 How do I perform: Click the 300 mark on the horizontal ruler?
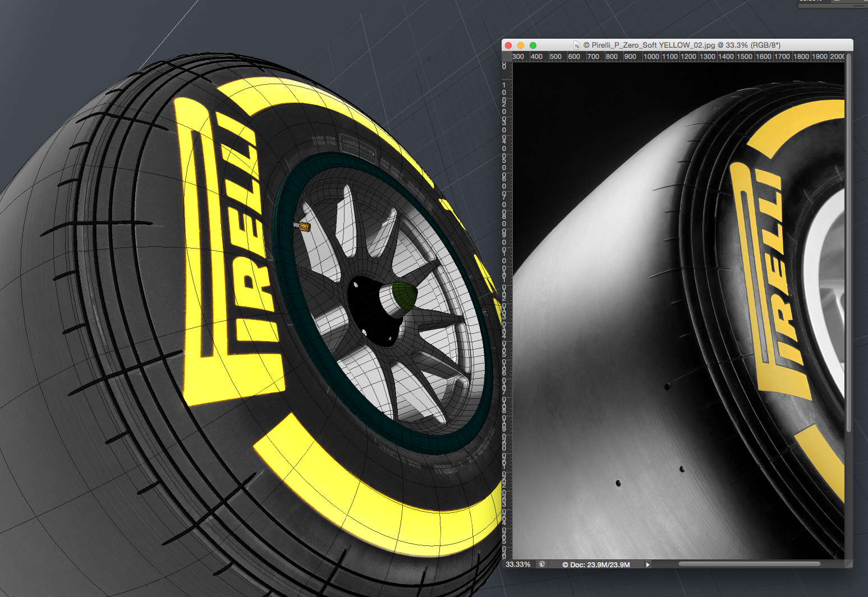(518, 57)
